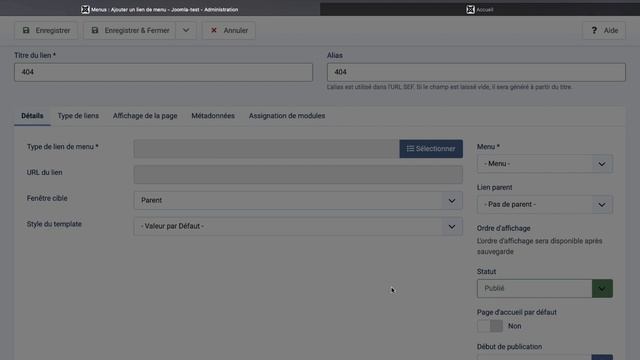Select the Menus administration browser tab
The width and height of the screenshot is (640, 360).
point(160,9)
